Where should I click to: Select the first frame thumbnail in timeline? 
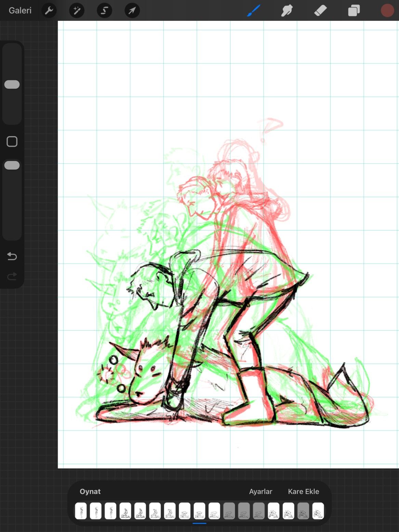pyautogui.click(x=81, y=511)
